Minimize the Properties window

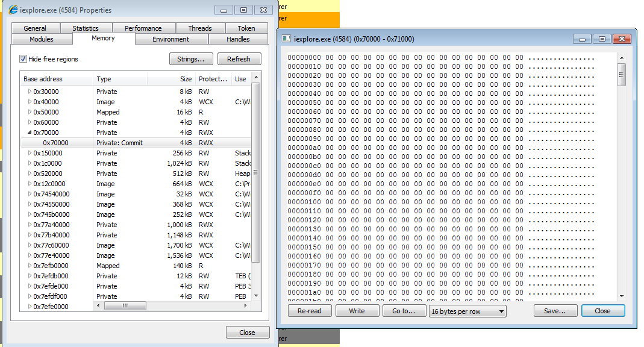click(x=224, y=10)
